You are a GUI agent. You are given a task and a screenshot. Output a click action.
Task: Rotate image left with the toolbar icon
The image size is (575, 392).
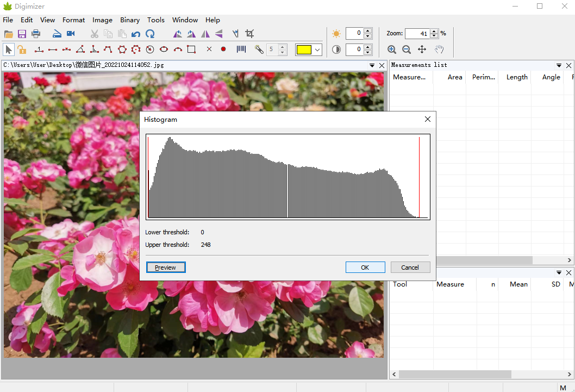[178, 34]
